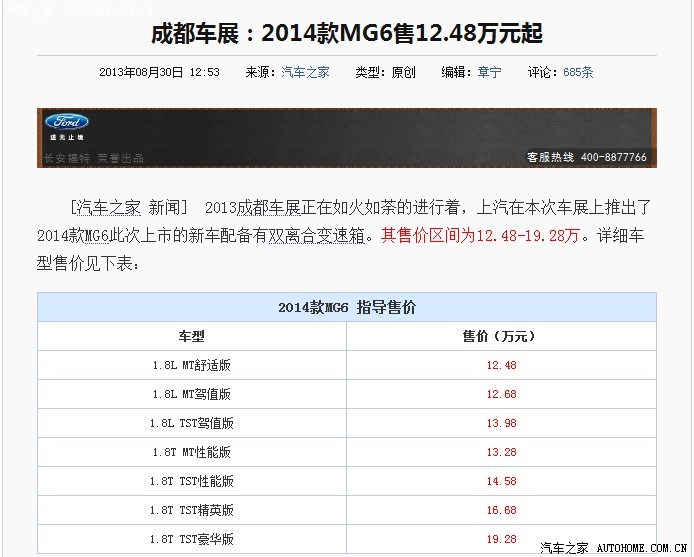Screen dimensions: 694x557
Task: Open editor 章宁's profile link
Action: [x=489, y=73]
